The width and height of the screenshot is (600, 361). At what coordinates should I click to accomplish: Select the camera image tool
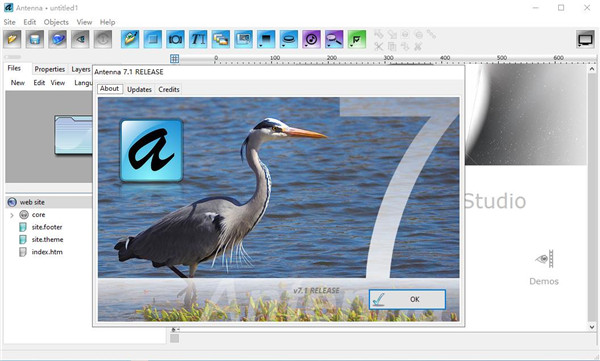(175, 39)
